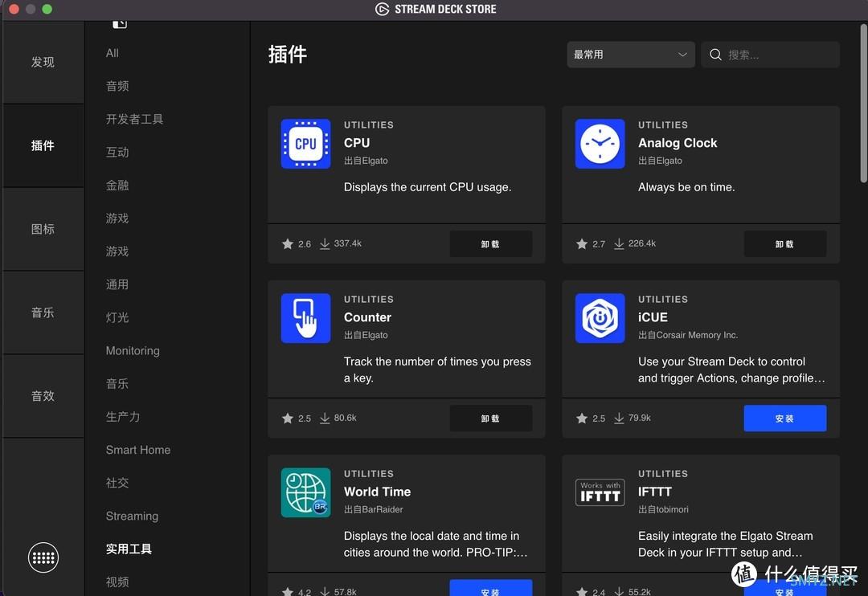The image size is (868, 596).
Task: Click the star icon on iCUE card
Action: (x=582, y=418)
